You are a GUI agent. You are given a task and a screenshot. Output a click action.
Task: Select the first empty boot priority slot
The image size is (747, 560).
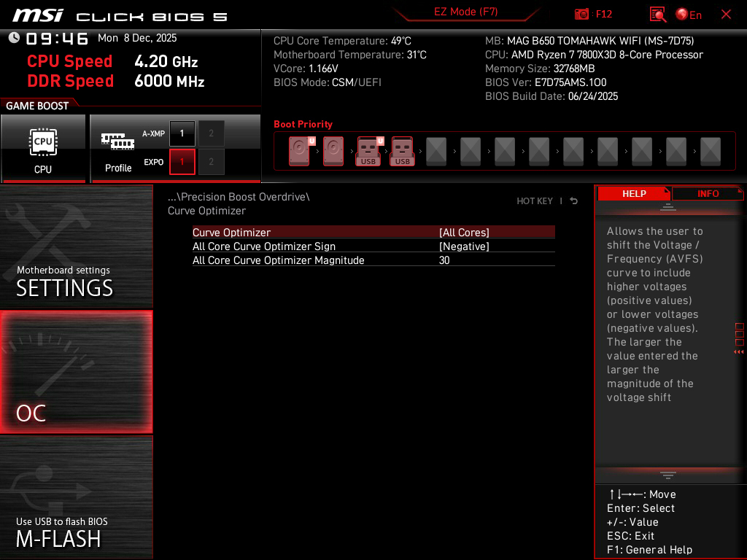coord(436,151)
